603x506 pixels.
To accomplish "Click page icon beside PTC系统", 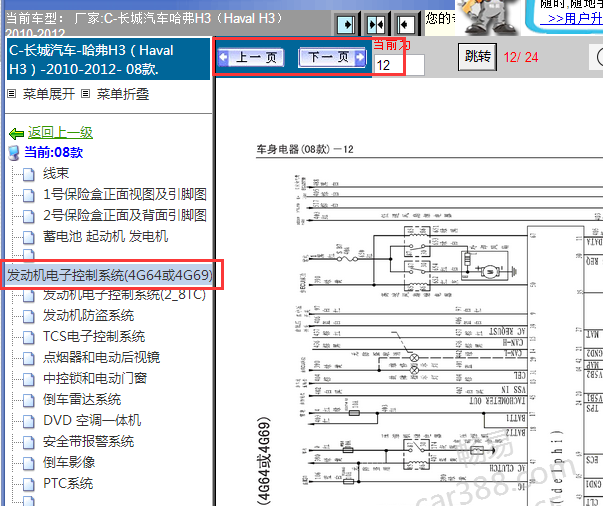I will coord(28,484).
